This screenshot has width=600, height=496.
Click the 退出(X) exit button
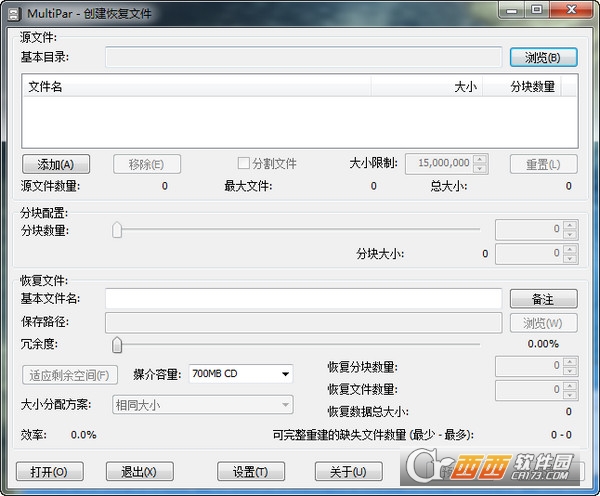pyautogui.click(x=140, y=472)
